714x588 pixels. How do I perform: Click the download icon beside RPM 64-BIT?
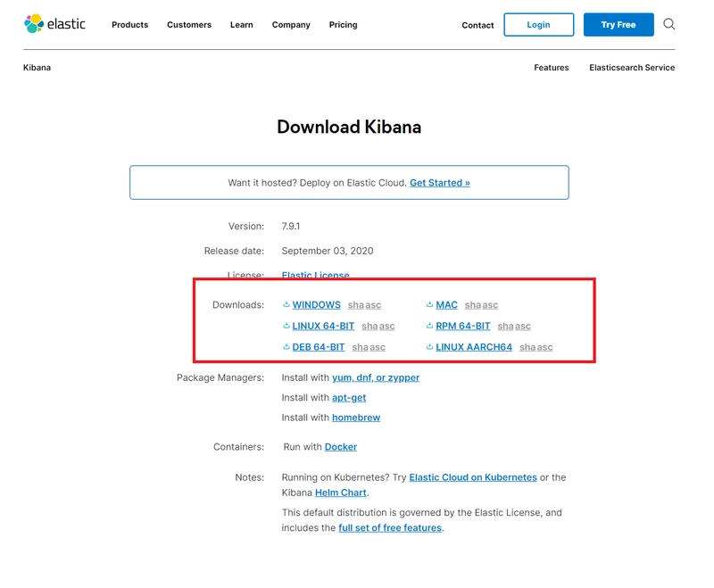click(x=429, y=326)
